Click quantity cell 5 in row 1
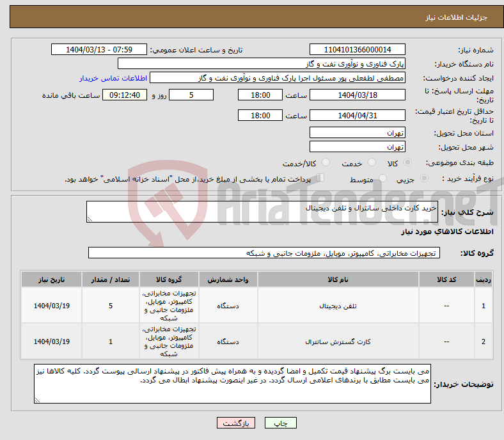The height and width of the screenshot is (440, 504). tap(111, 306)
